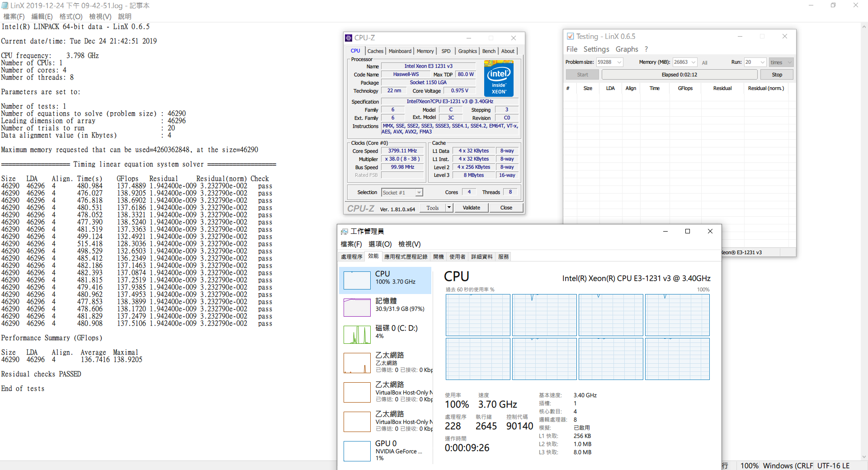Open the 處理程序 tab in Task Manager
The width and height of the screenshot is (868, 470).
point(351,256)
